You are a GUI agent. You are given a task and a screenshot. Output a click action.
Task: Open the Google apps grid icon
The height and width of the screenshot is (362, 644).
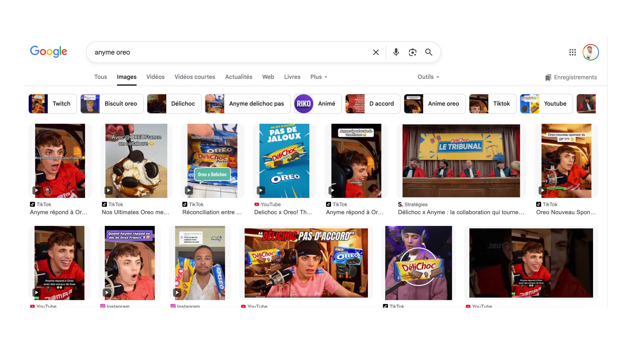click(x=572, y=52)
